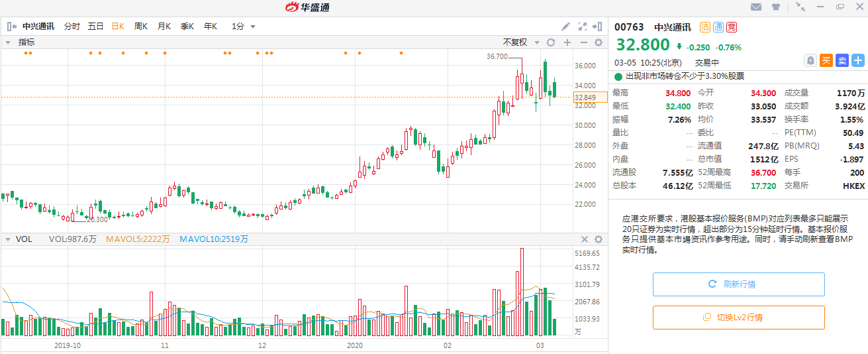
Task: Switch to the 分时 intraday tab
Action: (72, 27)
